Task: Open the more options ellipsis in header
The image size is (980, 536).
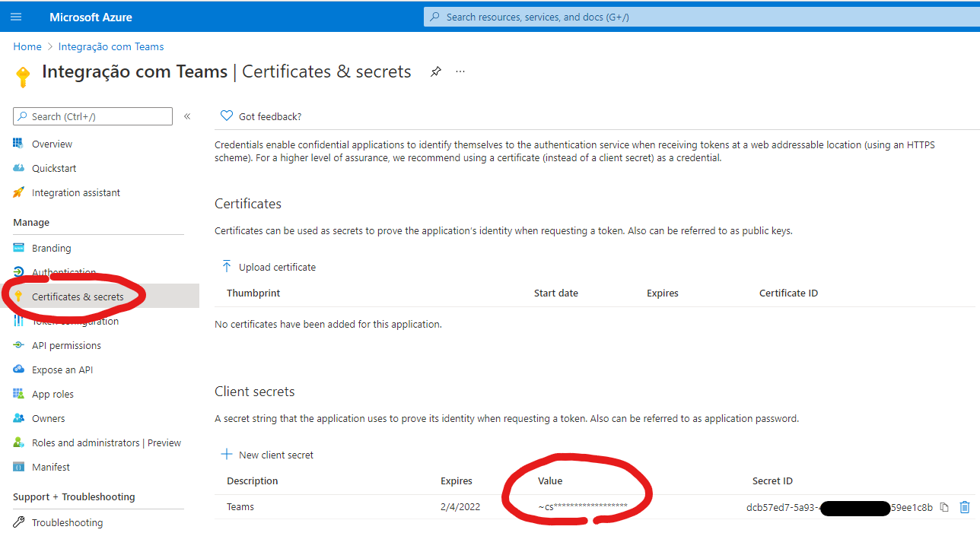Action: [460, 71]
